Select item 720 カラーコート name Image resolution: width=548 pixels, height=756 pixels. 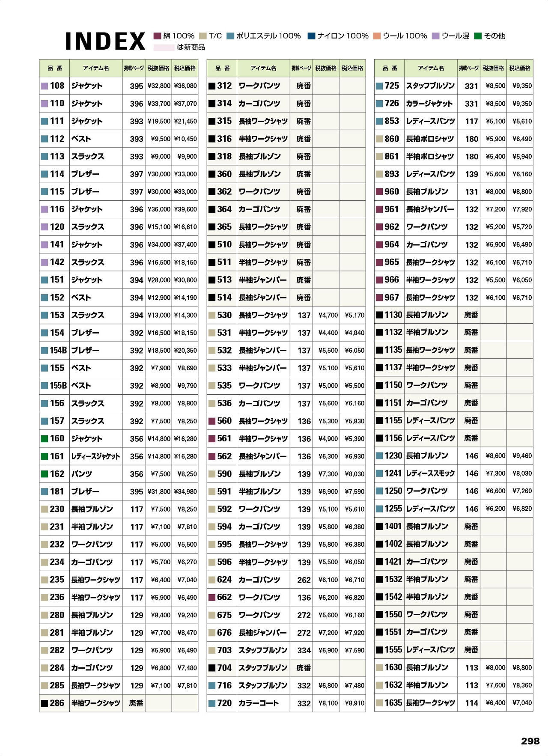click(259, 703)
